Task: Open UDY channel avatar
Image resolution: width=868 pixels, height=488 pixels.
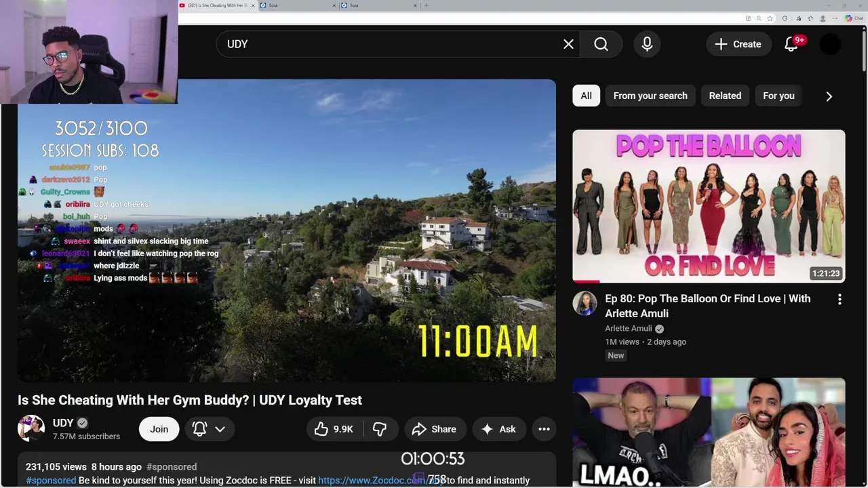Action: point(31,428)
